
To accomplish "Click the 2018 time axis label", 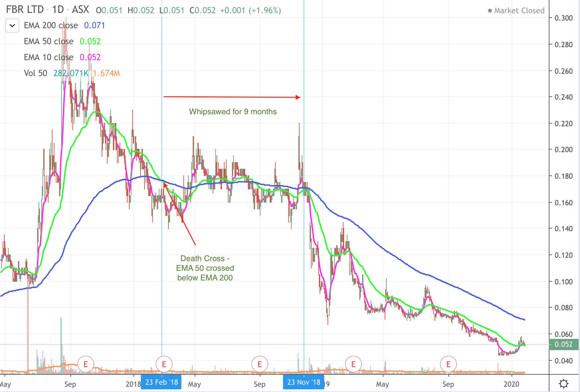I will coord(133,384).
